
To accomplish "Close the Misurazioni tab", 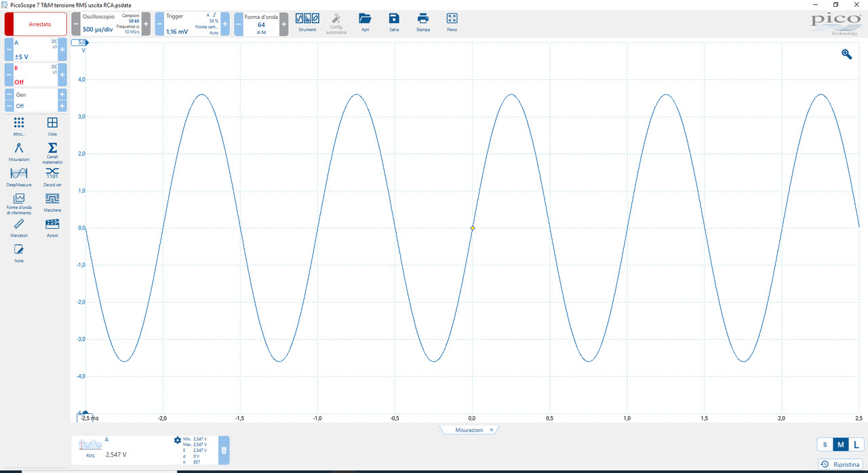I will point(492,430).
